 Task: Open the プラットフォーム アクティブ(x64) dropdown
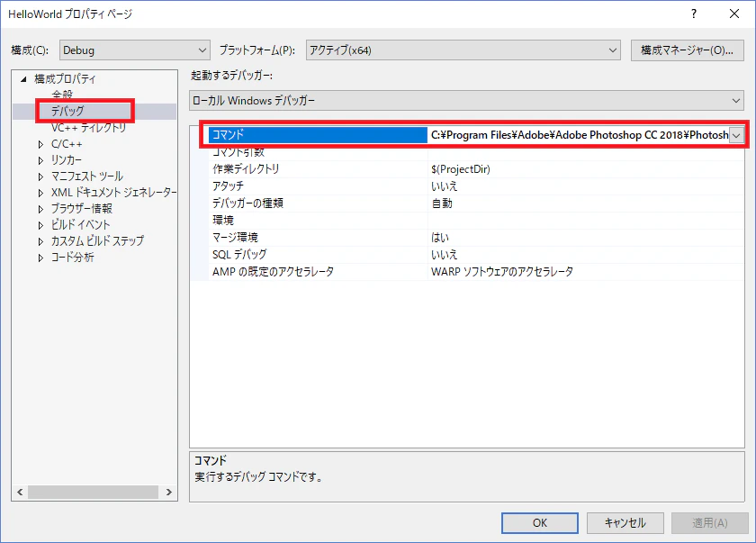click(x=463, y=50)
